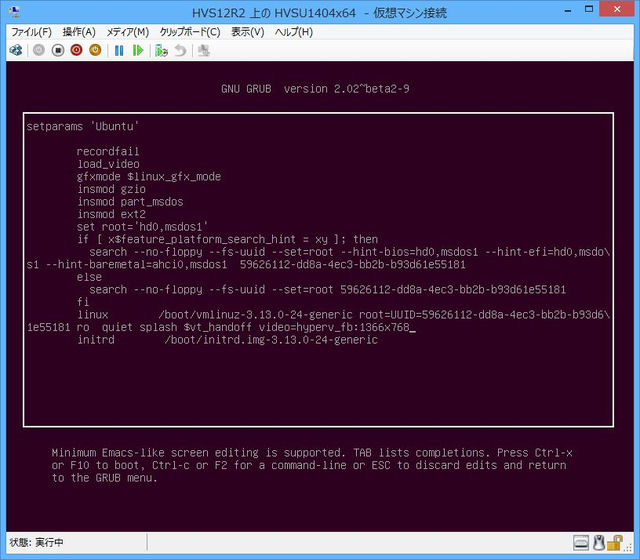
Task: Click the orange Save state icon
Action: [95, 50]
